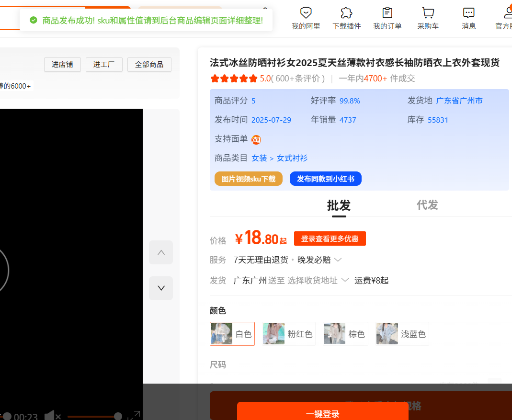Click the 下载插件 puzzle icon
The image size is (512, 420).
pos(346,13)
